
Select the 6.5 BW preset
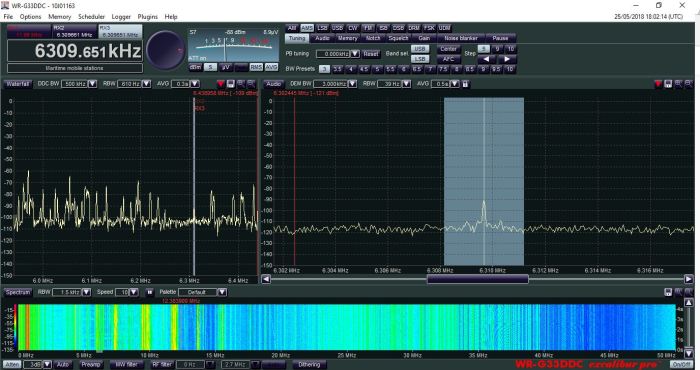point(417,69)
